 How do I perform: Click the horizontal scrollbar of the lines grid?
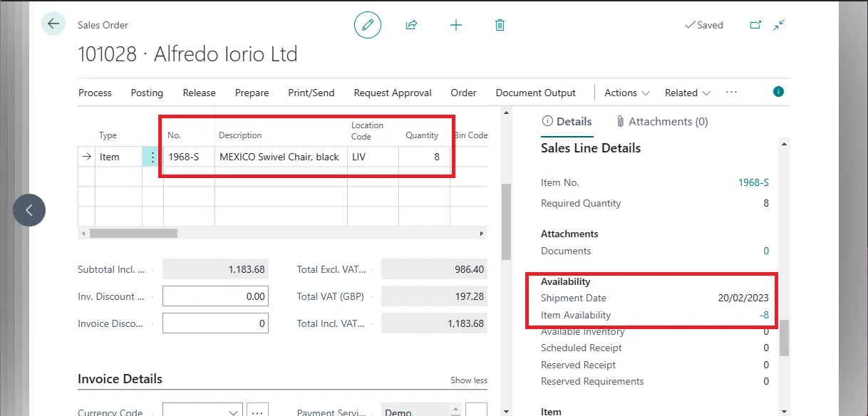pos(133,233)
